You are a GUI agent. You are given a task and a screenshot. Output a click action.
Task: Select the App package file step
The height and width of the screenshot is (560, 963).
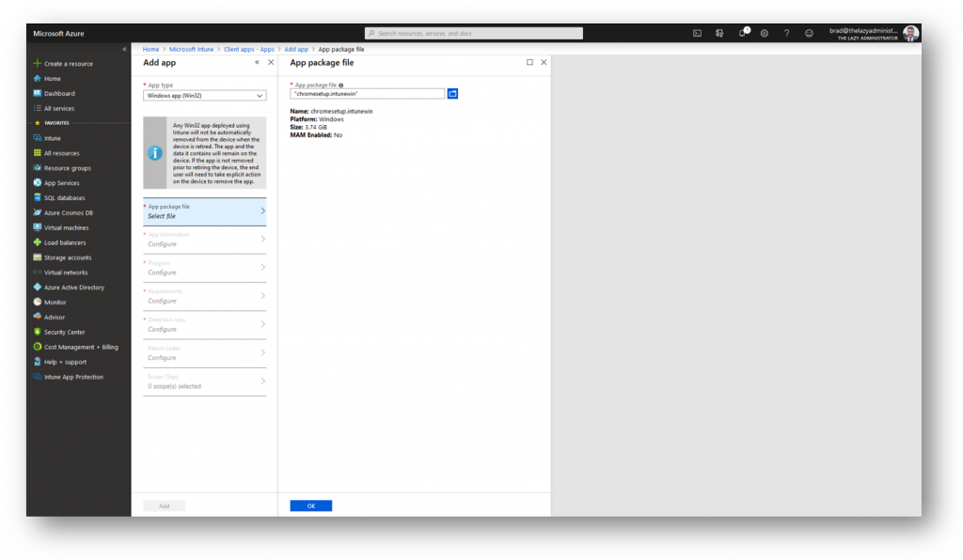(x=204, y=211)
